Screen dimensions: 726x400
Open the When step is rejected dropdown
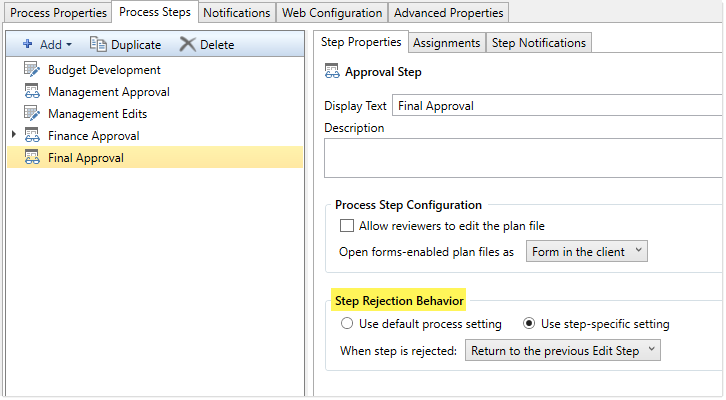(563, 350)
